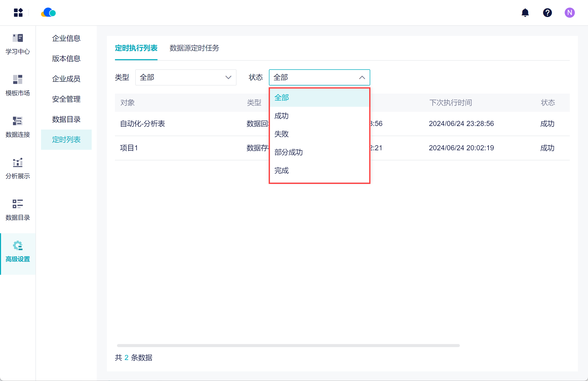Image resolution: width=588 pixels, height=381 pixels.
Task: Open 企业成员 settings page
Action: (66, 79)
